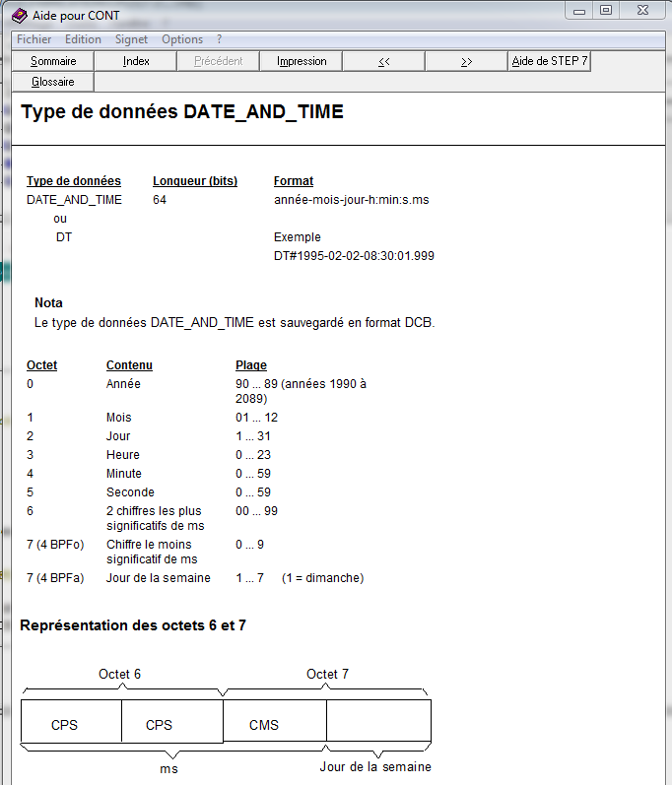
Task: Click the Précédent button
Action: [x=218, y=61]
